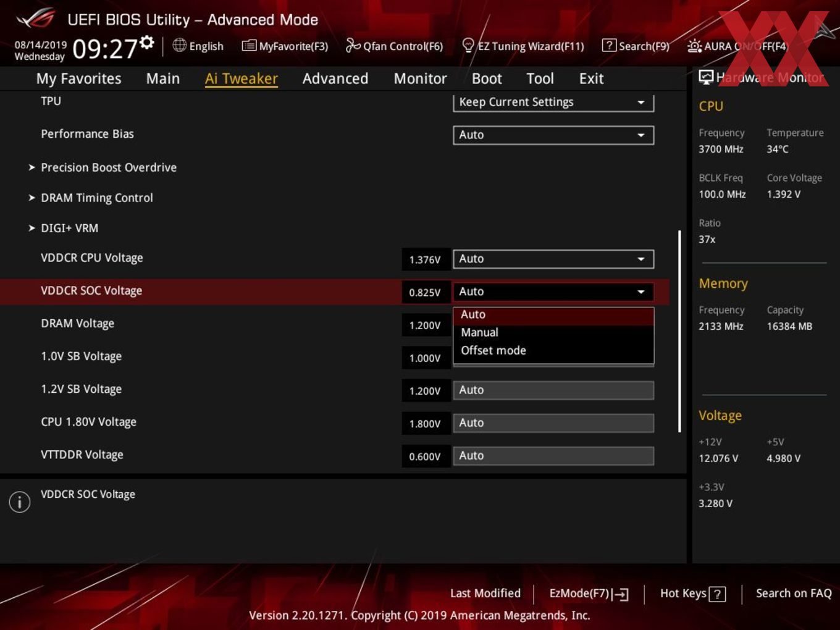Click the 08/14/2019 date
This screenshot has width=840, height=630.
click(x=41, y=45)
